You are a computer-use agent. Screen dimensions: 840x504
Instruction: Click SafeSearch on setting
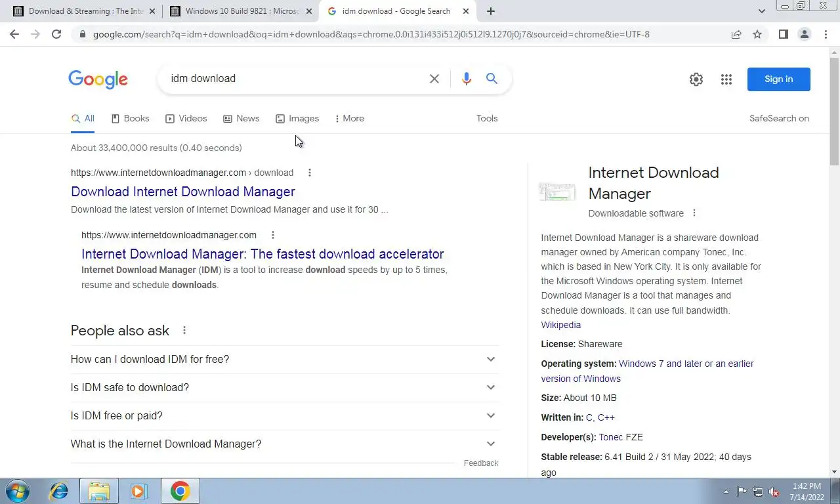(779, 119)
